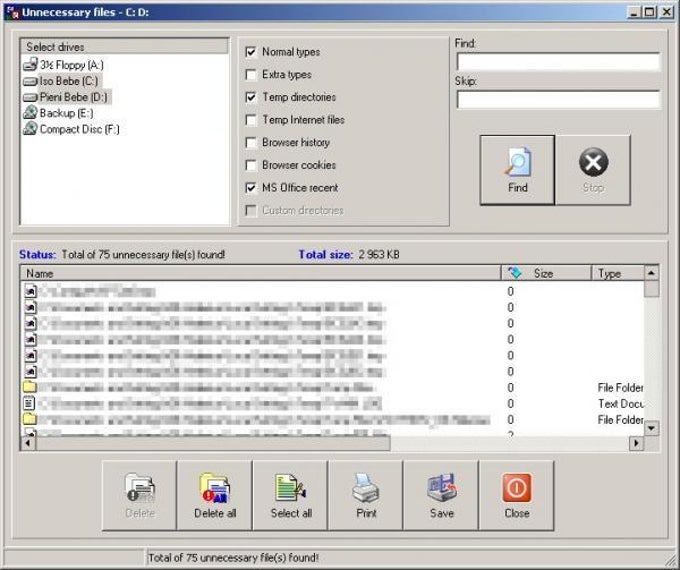Screen dimensions: 680x570
Task: Uncheck the Normal types checkbox
Action: [x=251, y=52]
